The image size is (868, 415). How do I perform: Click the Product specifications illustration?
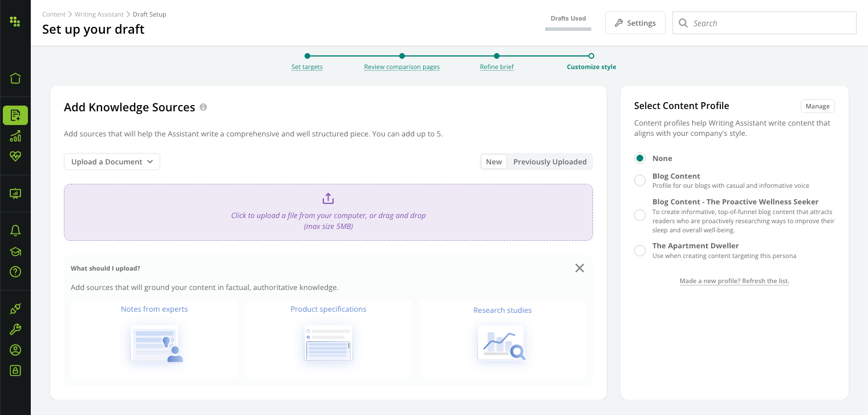point(328,343)
